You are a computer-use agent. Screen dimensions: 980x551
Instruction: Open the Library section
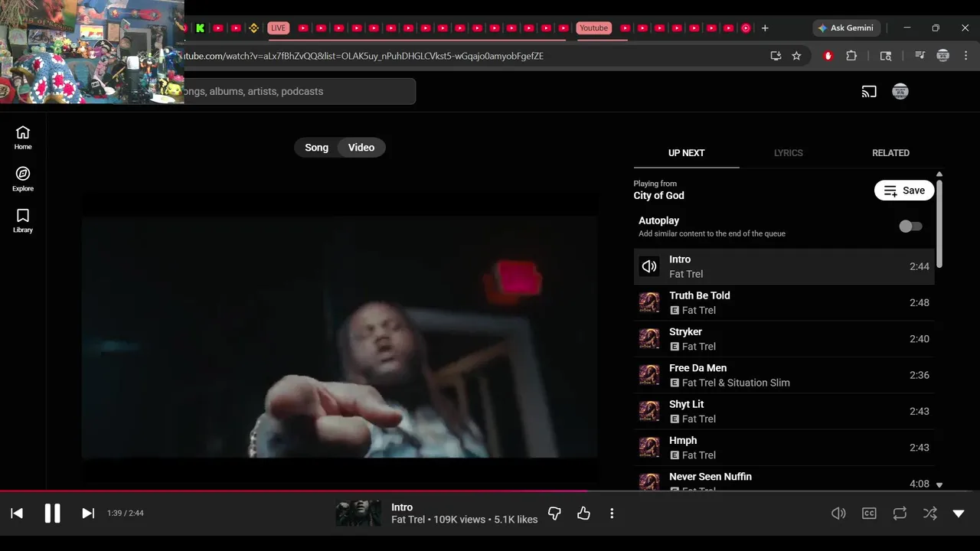coord(23,220)
